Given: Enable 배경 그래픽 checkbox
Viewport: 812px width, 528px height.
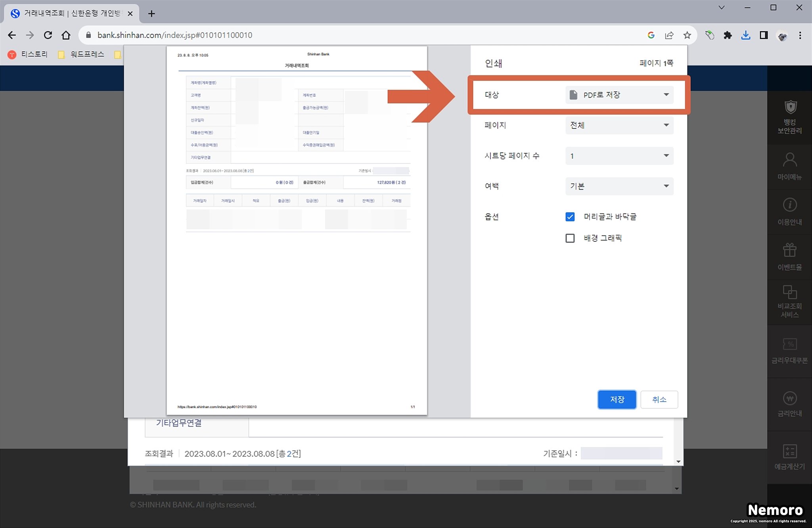Looking at the screenshot, I should click(x=570, y=238).
